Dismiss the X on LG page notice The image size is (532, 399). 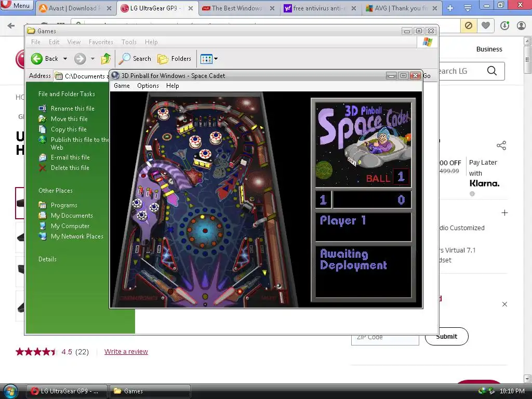(x=504, y=304)
